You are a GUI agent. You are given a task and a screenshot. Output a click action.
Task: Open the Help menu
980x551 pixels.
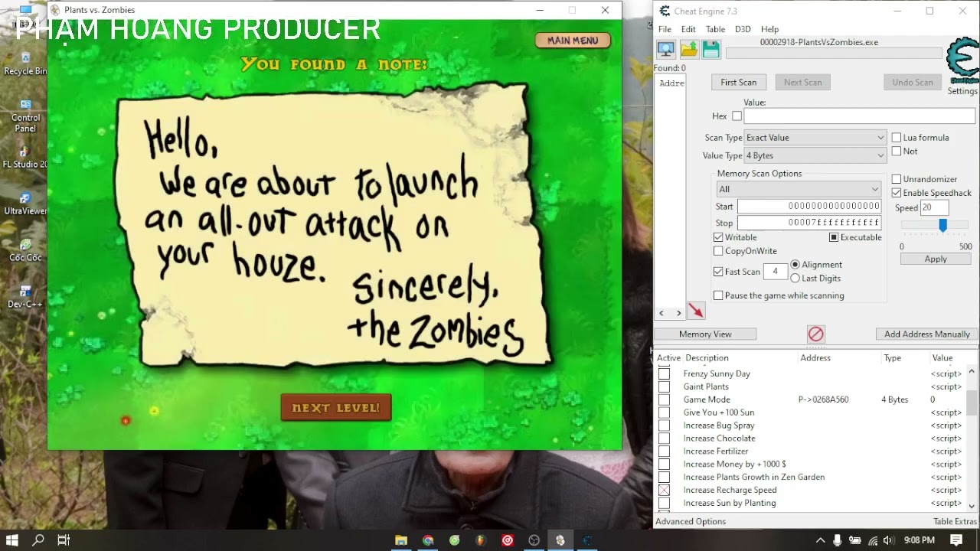769,29
